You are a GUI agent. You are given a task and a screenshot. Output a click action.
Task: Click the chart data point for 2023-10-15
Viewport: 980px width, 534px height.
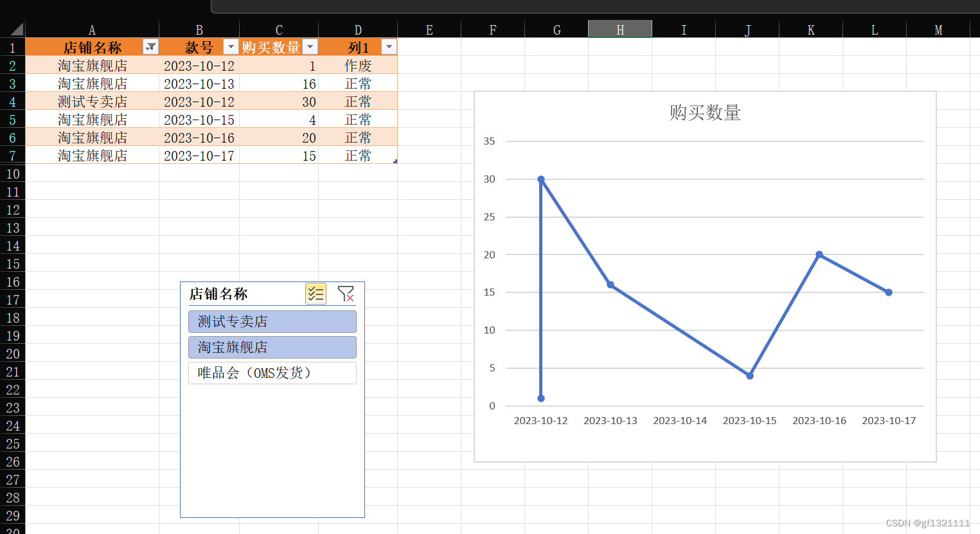750,376
